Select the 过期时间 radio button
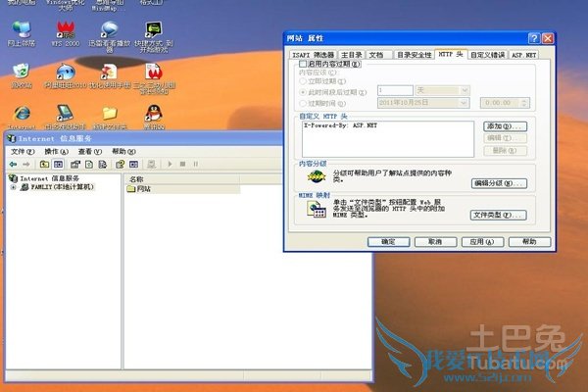Viewport: 588px width, 392px height. [303, 103]
